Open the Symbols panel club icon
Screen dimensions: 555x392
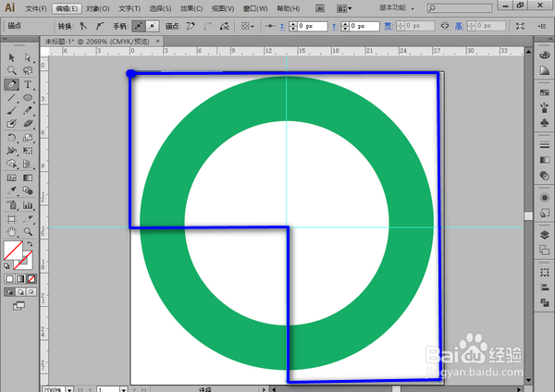click(545, 123)
